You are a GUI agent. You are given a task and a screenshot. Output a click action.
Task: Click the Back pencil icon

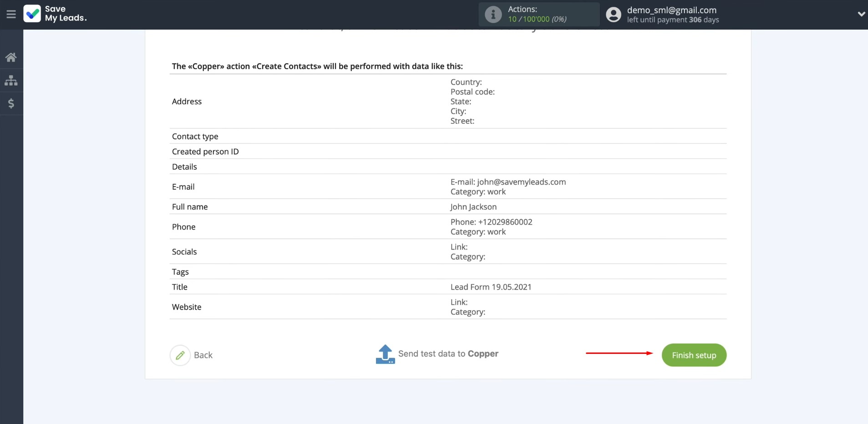[x=180, y=355]
